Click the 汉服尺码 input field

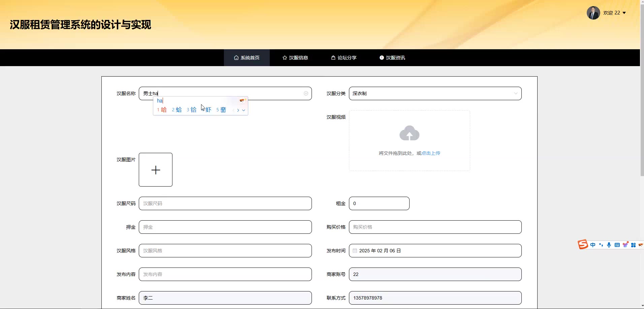(225, 203)
